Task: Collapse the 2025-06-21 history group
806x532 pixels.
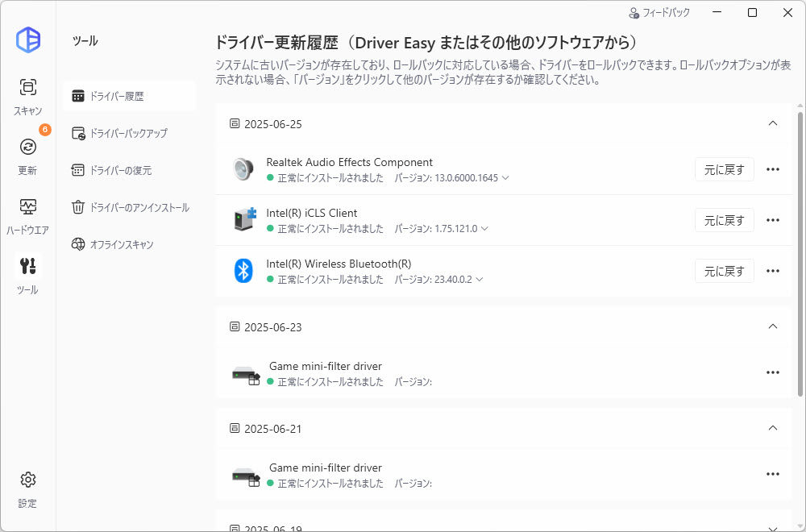Action: coord(773,428)
